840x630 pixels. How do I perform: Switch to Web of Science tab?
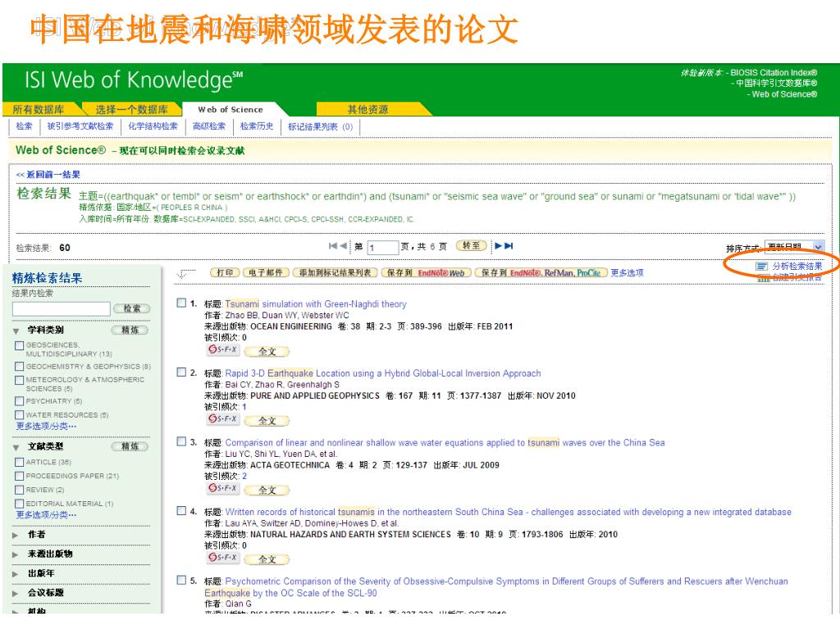tap(231, 109)
